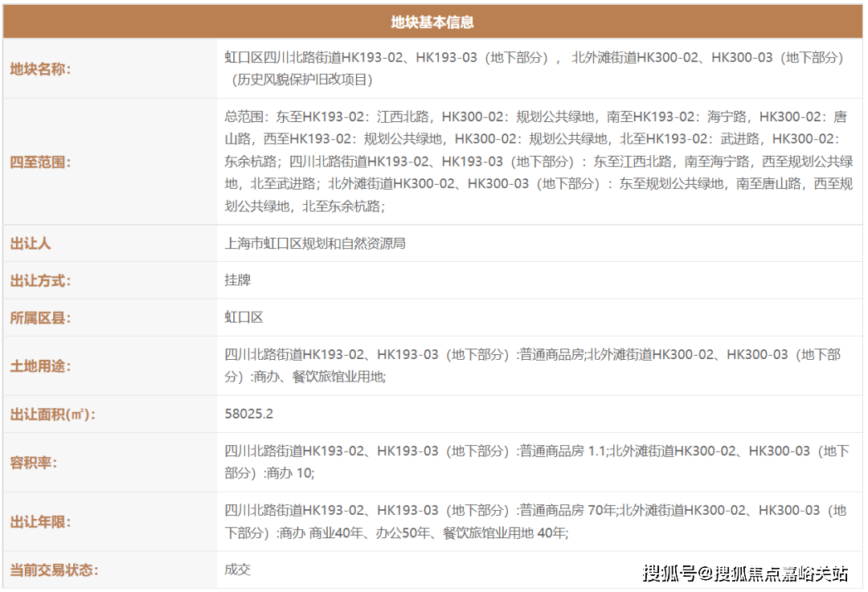Screen dimensions: 868x592
Task: Click the 虹口区 value in 所属区县 row
Action: click(x=244, y=318)
